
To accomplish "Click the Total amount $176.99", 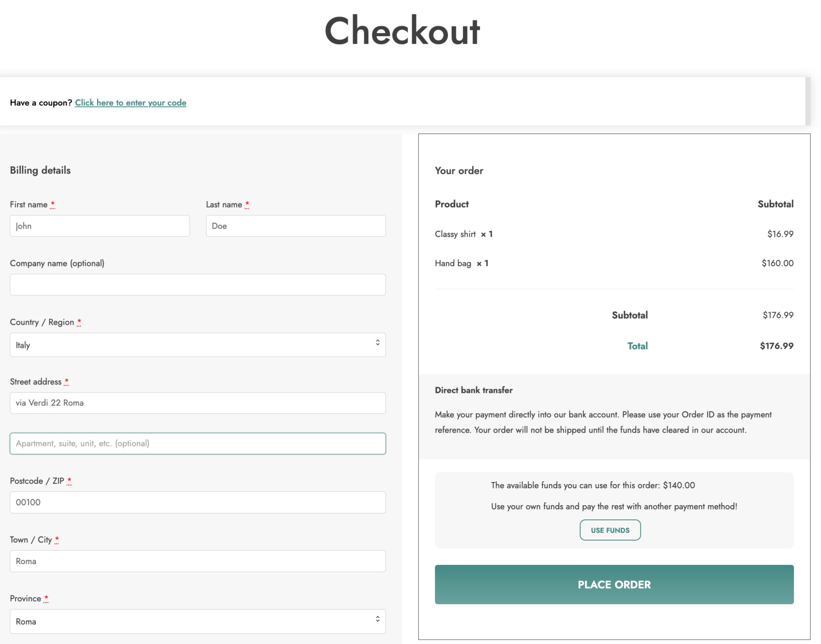I will pyautogui.click(x=776, y=346).
